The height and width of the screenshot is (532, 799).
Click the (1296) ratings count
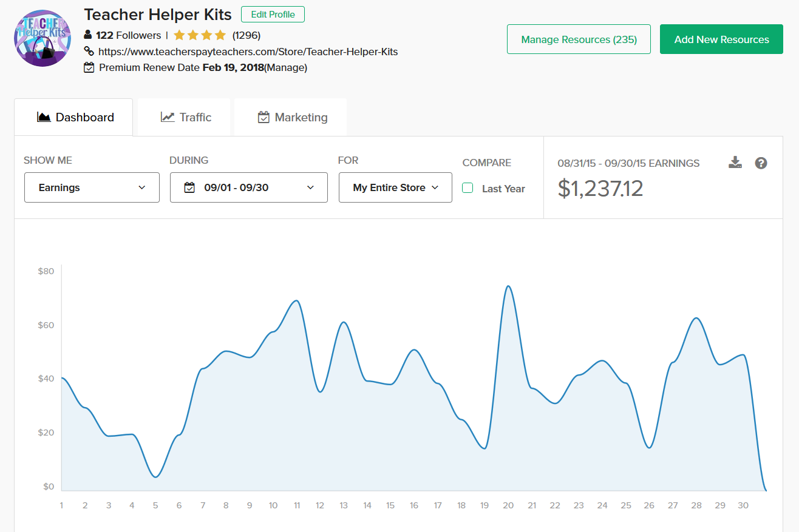click(246, 35)
